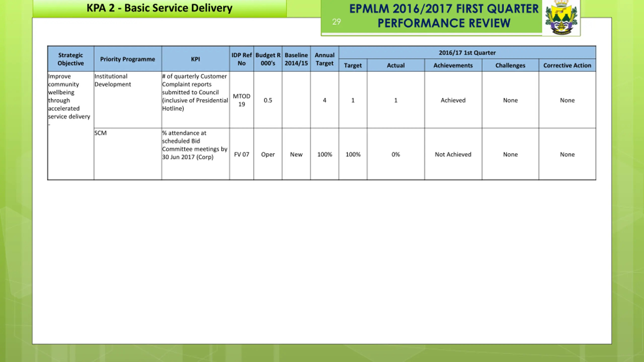Click the 'Actual' sub-header
The width and height of the screenshot is (644, 362).
tap(396, 65)
